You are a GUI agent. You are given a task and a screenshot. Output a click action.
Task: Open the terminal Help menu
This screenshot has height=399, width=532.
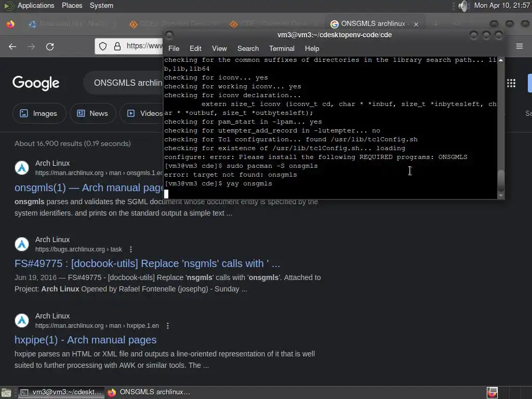click(312, 48)
